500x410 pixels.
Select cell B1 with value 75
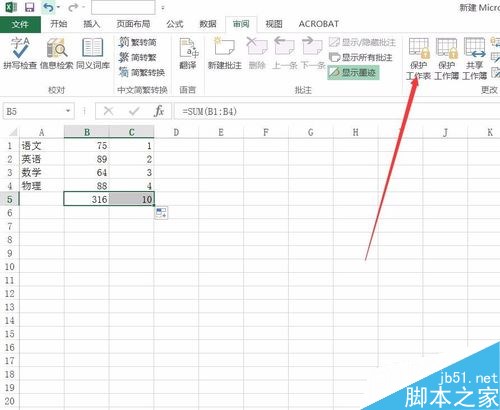point(87,146)
